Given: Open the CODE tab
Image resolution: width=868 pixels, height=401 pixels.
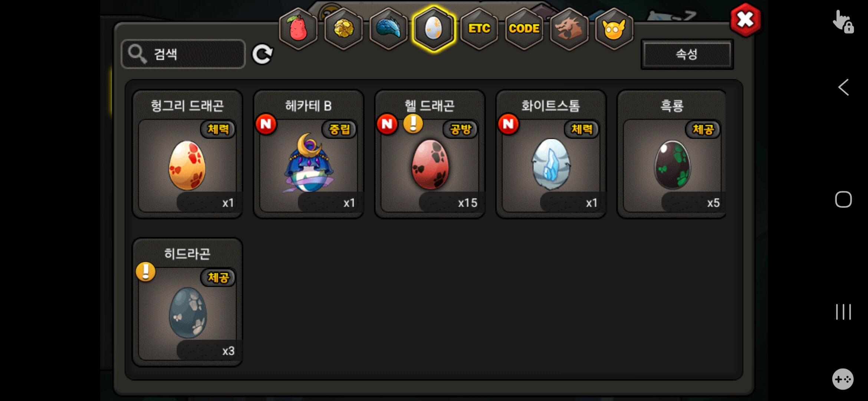Looking at the screenshot, I should [x=524, y=29].
